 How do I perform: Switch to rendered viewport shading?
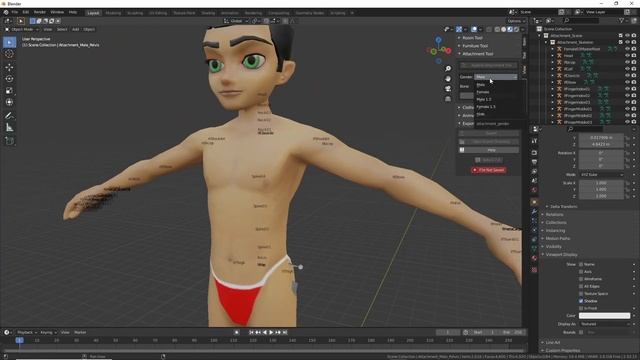516,29
